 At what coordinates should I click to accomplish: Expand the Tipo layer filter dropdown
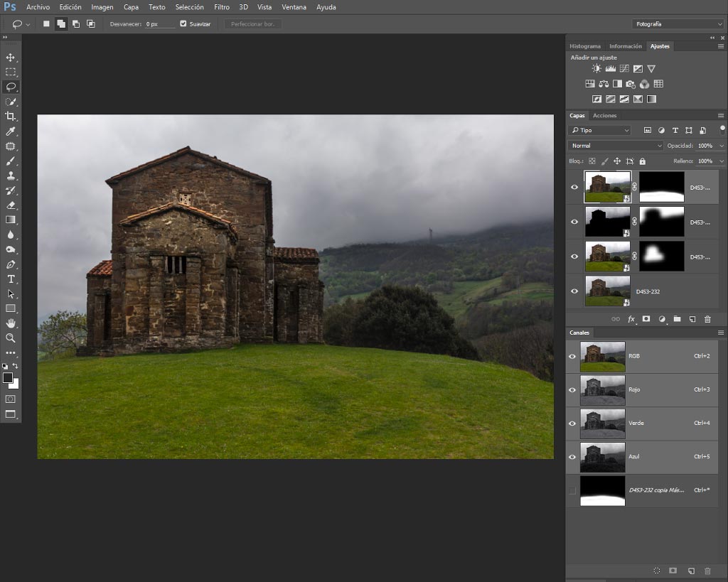[600, 131]
